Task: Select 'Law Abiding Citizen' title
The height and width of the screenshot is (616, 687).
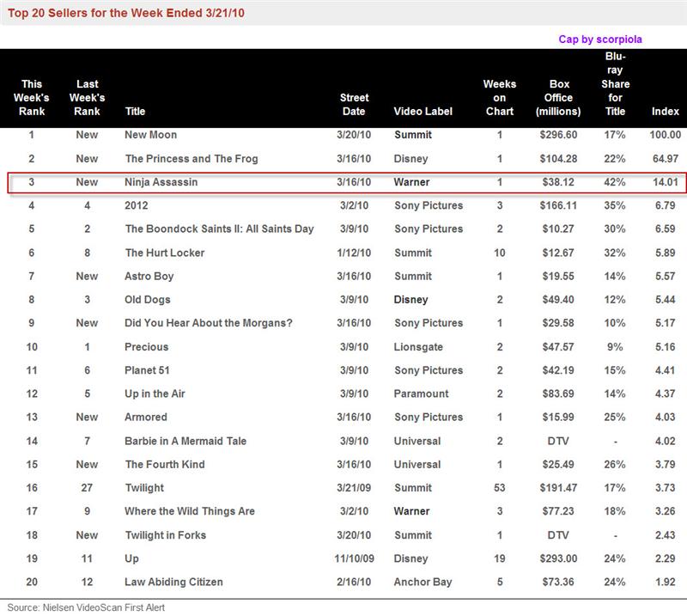Action: 173,582
